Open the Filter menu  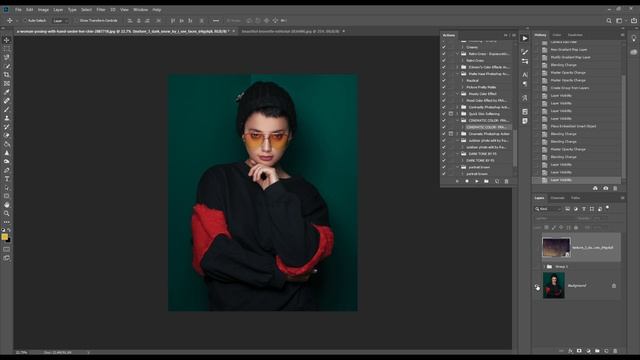click(x=101, y=10)
